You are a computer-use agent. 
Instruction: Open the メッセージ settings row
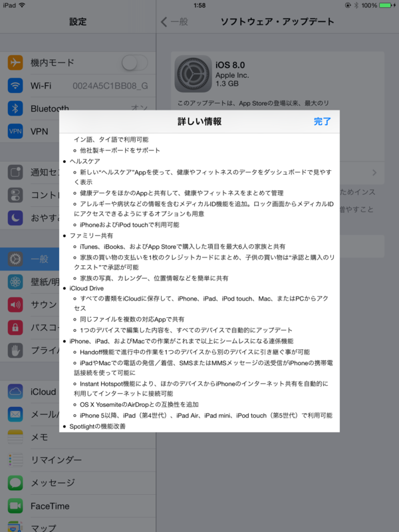pos(78,483)
